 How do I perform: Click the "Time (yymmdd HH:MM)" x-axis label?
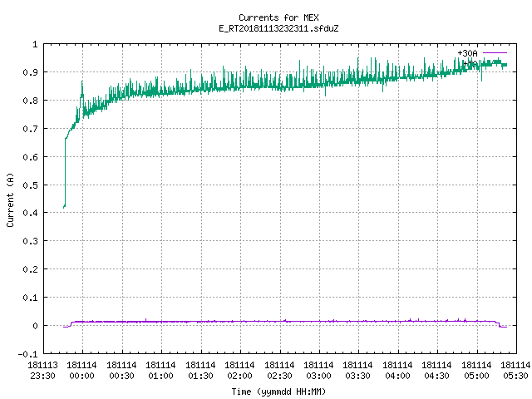(x=278, y=392)
